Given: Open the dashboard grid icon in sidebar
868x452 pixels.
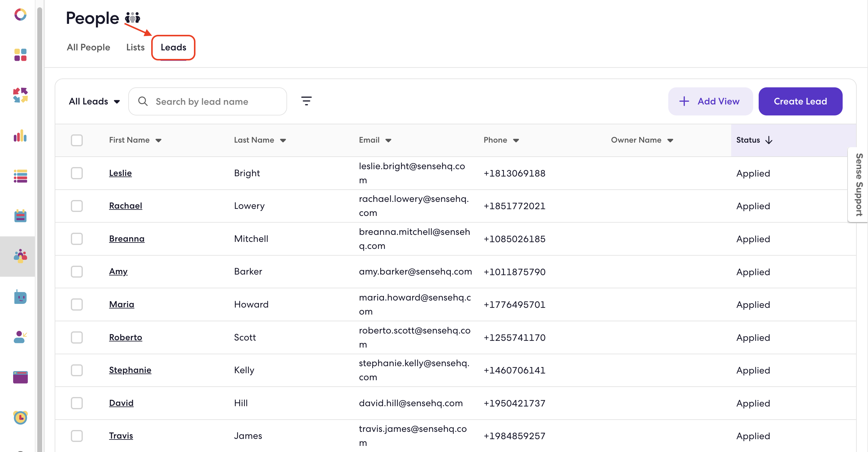Looking at the screenshot, I should 20,55.
